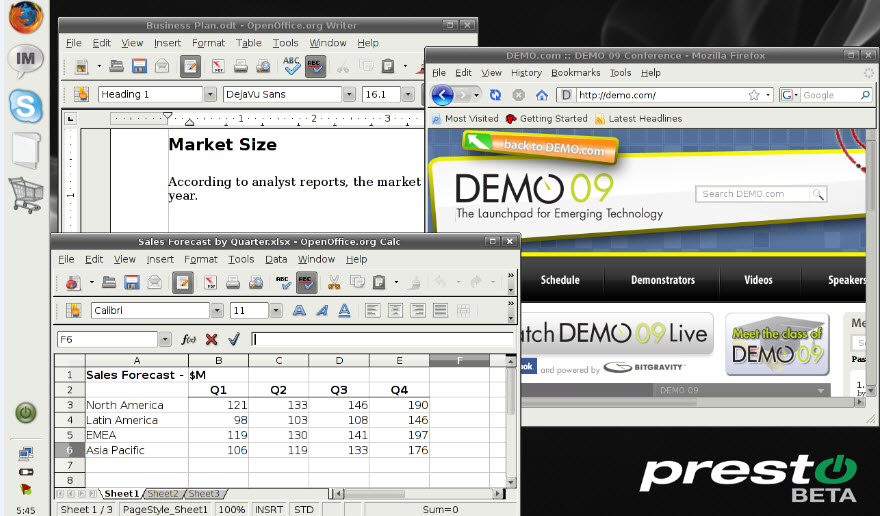Image resolution: width=880 pixels, height=516 pixels.
Task: Open the Name Box dropdown for F6
Action: (164, 340)
